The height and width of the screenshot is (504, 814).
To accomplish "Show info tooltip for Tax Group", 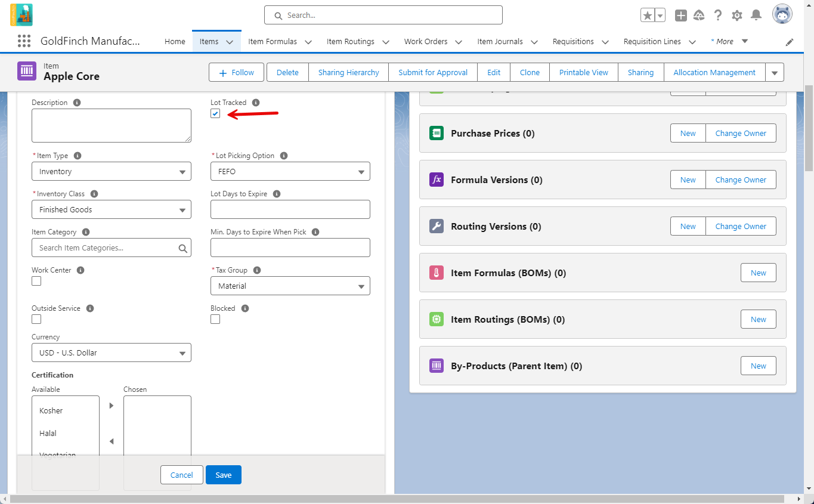I will [x=257, y=270].
